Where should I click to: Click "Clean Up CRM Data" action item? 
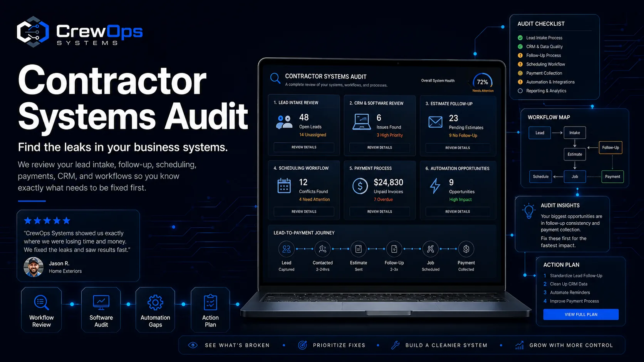pos(569,284)
